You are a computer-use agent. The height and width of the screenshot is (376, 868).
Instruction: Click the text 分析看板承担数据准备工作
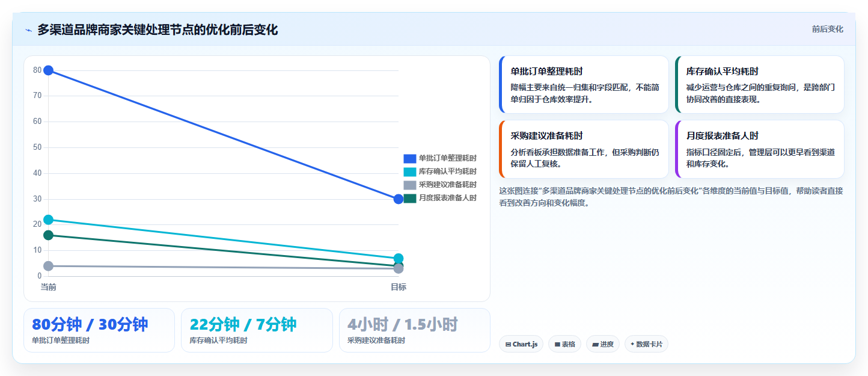point(559,152)
